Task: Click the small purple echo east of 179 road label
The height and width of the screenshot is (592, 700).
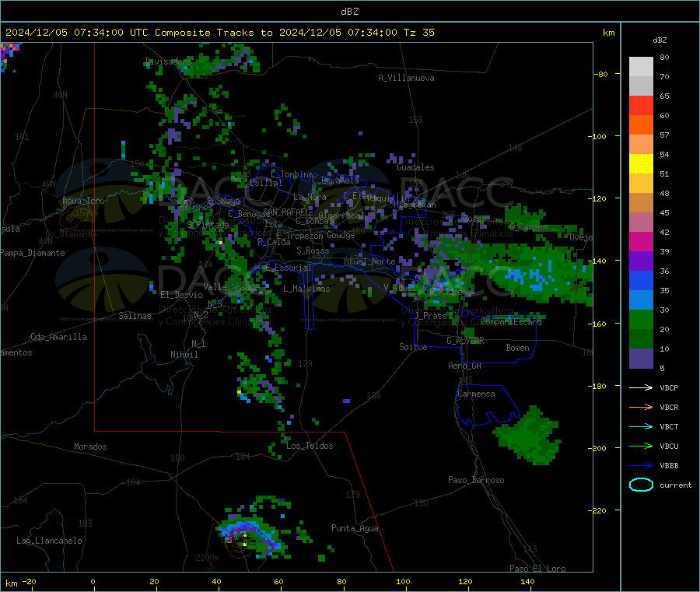Action: [346, 401]
